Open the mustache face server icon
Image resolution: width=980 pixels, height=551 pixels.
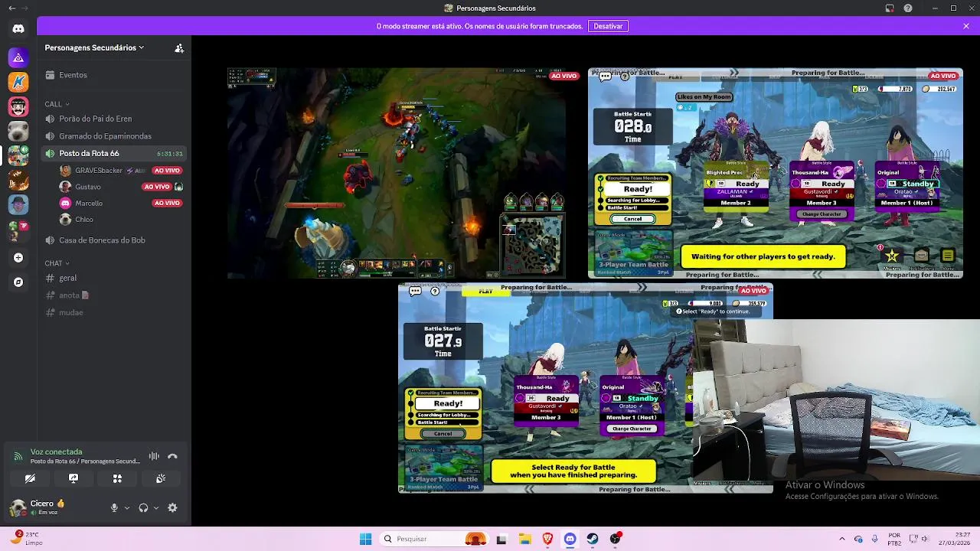coord(18,106)
